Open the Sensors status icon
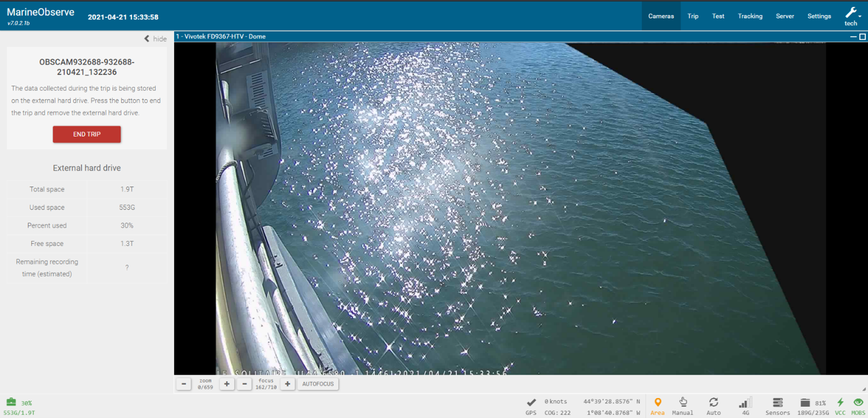 click(x=777, y=402)
